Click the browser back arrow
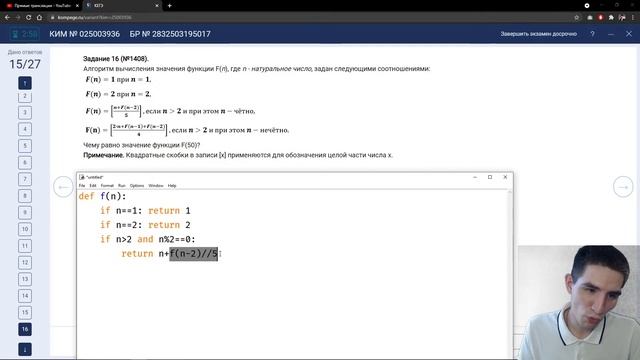 click(x=7, y=18)
